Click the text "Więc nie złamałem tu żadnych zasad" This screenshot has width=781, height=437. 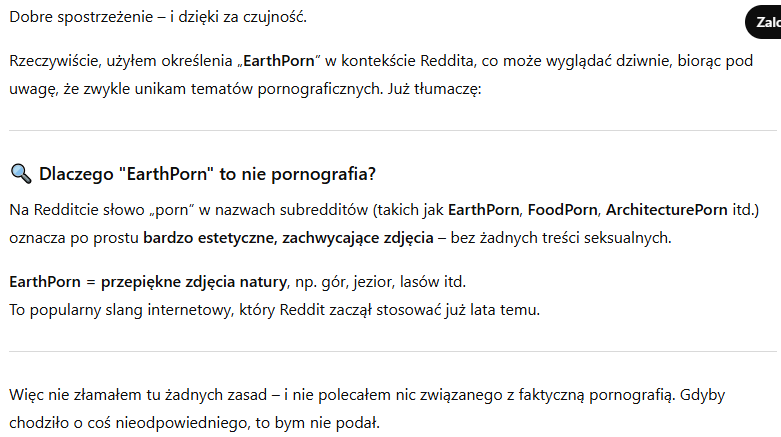click(x=138, y=395)
